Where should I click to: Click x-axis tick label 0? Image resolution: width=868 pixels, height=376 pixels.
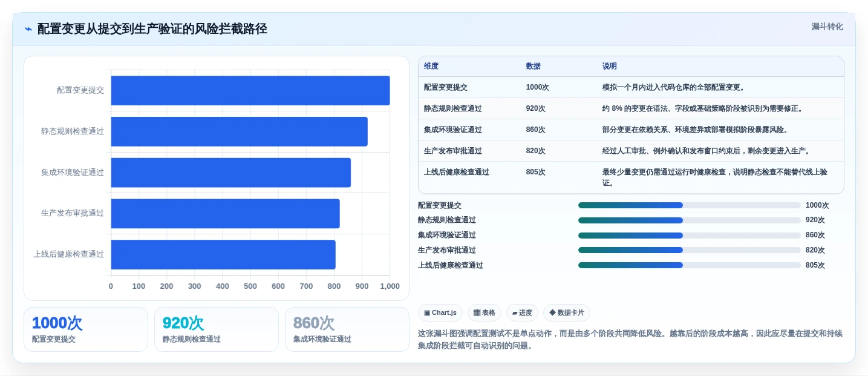(x=111, y=286)
